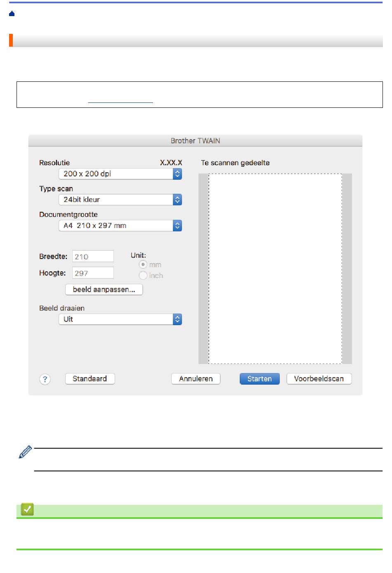Open the Type scan dropdown
This screenshot has height=573, width=392.
[x=120, y=200]
